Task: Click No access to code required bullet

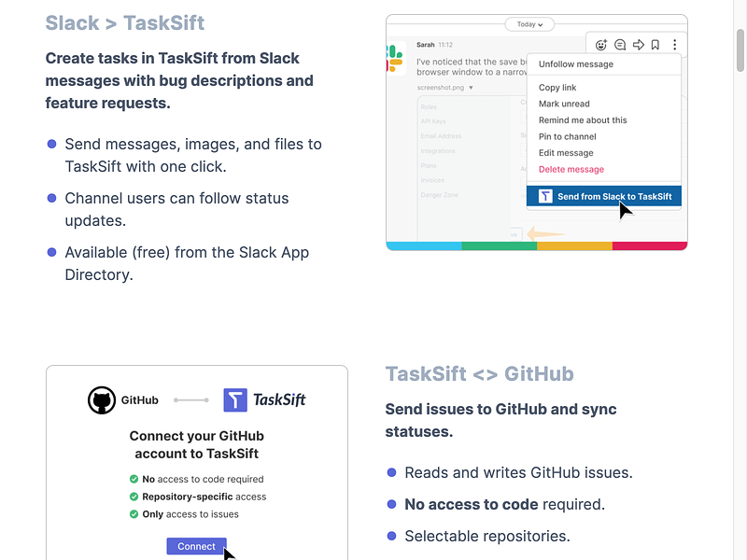Action: coord(504,504)
